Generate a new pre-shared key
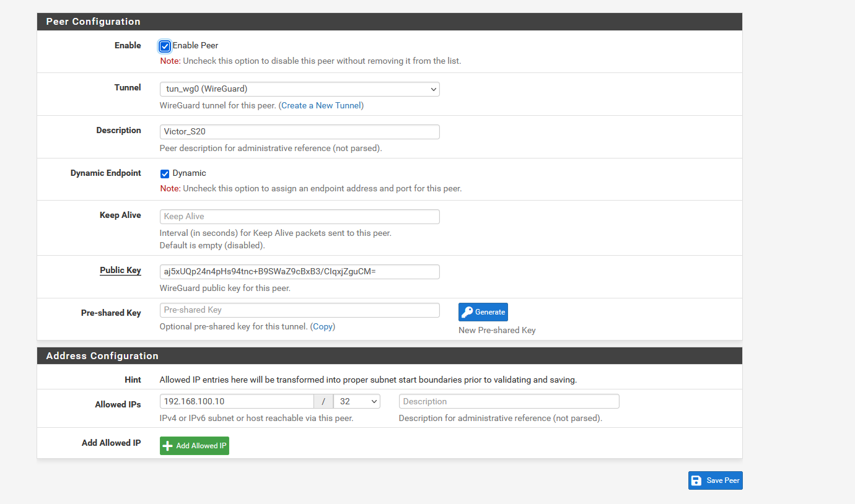855x504 pixels. click(x=483, y=312)
